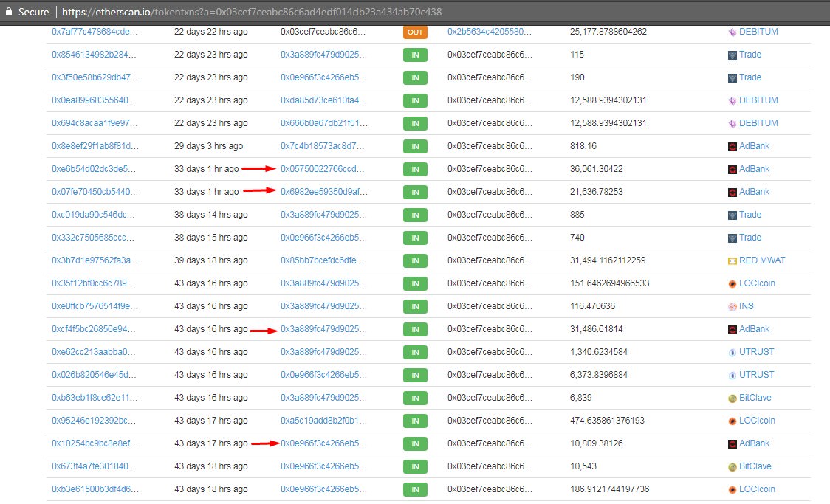The height and width of the screenshot is (504, 830).
Task: Open transaction hash 0x7af77c478684cde
Action: click(x=95, y=32)
